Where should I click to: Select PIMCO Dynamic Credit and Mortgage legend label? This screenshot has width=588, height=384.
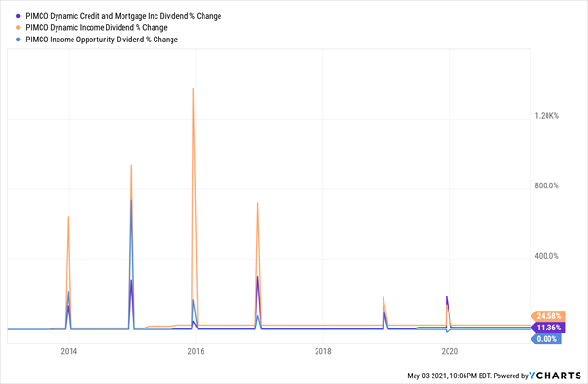(123, 16)
